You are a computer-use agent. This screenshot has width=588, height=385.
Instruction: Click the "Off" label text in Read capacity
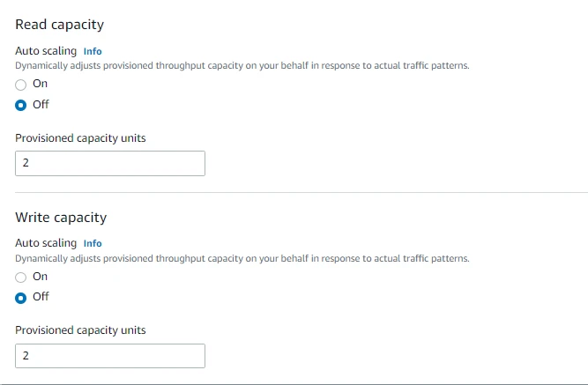(x=41, y=104)
